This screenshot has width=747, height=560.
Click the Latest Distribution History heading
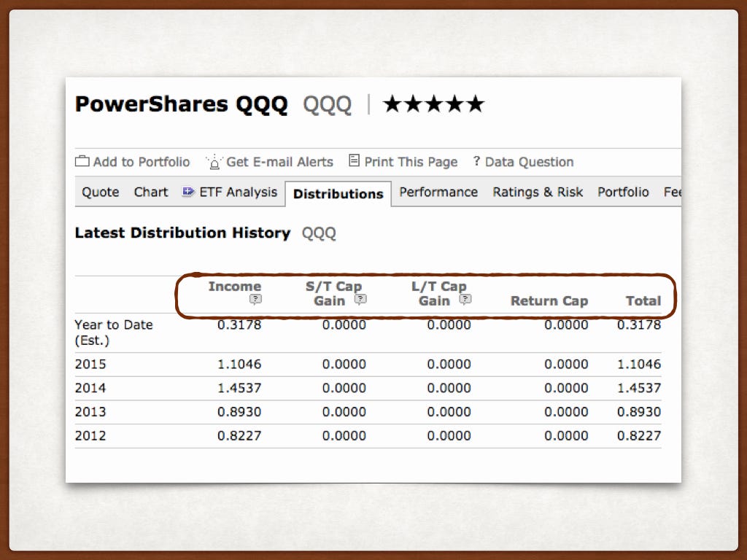coord(182,233)
